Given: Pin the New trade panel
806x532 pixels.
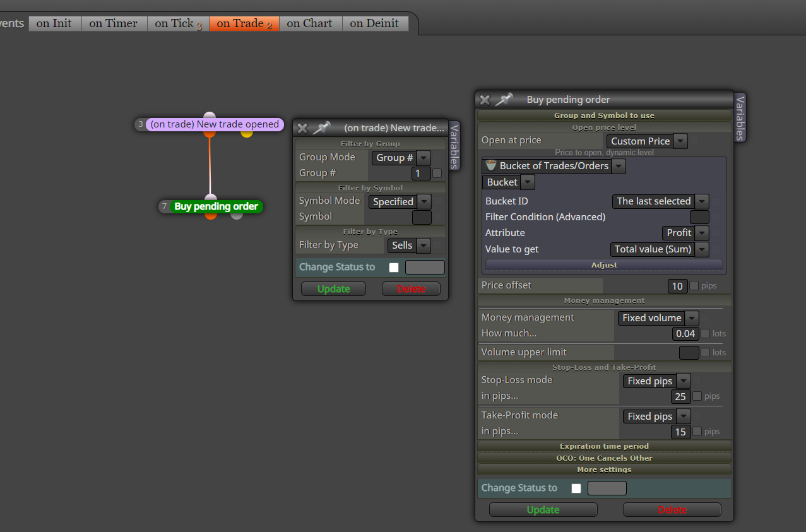Looking at the screenshot, I should (321, 128).
